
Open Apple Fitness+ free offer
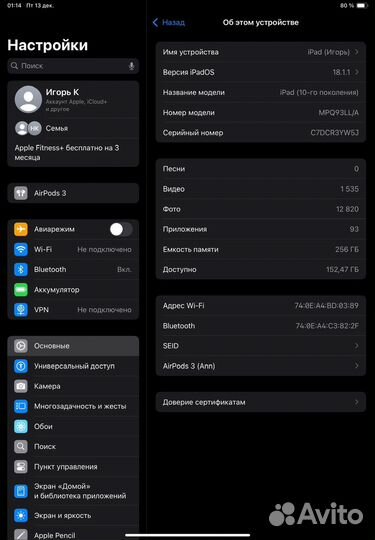pos(73,153)
